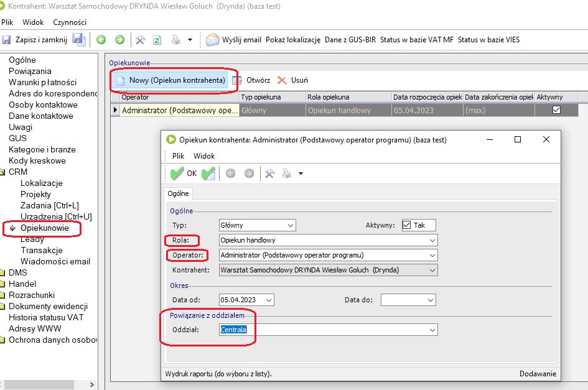588x390 pixels.
Task: Click the OK checkmark in dialog toolbar
Action: (x=177, y=174)
